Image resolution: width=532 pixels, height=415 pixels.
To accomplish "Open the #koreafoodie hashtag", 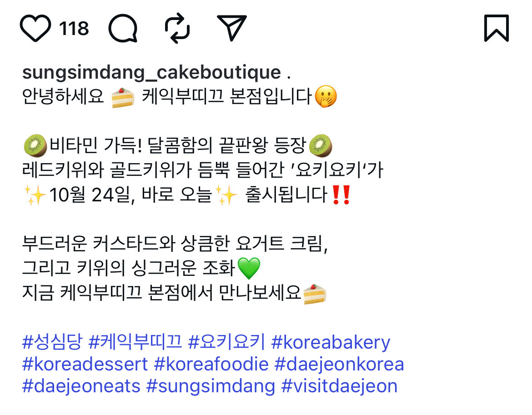I will click(x=211, y=364).
